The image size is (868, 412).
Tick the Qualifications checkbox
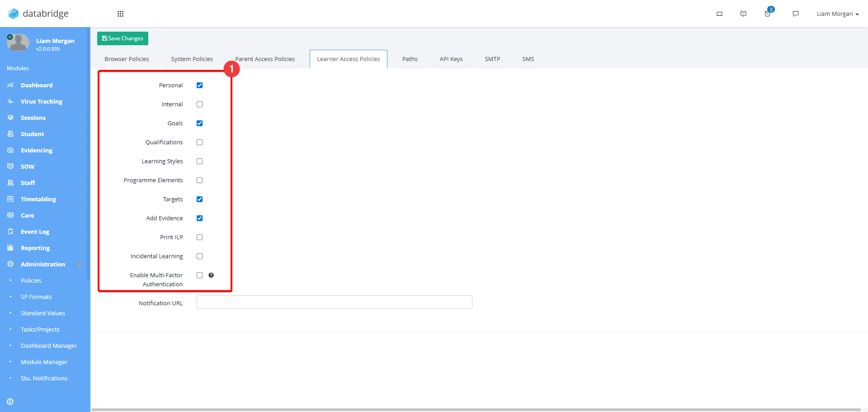pyautogui.click(x=199, y=142)
